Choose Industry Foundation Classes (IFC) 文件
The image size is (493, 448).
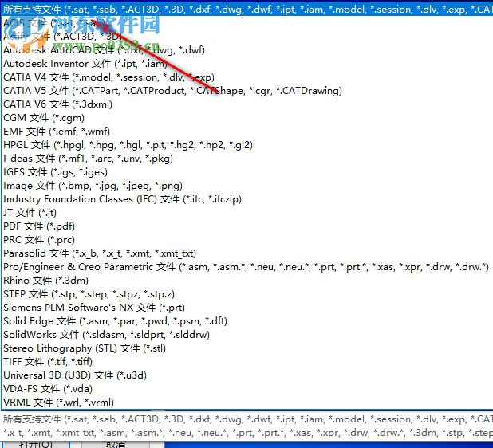coord(247,198)
